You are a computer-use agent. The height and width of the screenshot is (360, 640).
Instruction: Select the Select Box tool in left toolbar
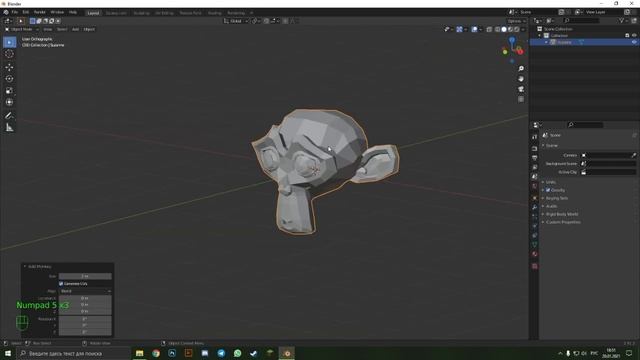click(9, 42)
